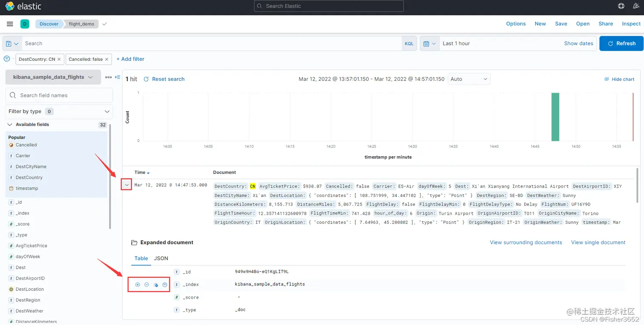The image size is (644, 325).
Task: Click filter for field present icon
Action: (165, 285)
